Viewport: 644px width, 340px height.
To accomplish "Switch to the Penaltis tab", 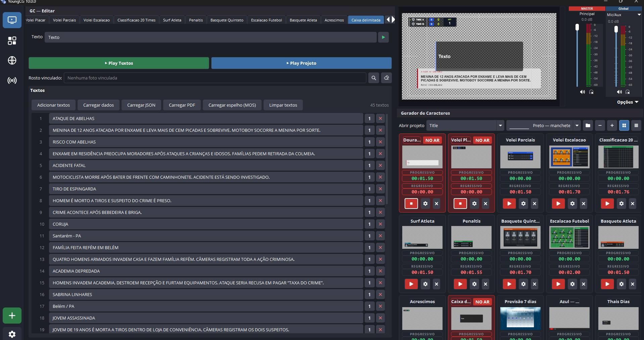I will pyautogui.click(x=196, y=20).
